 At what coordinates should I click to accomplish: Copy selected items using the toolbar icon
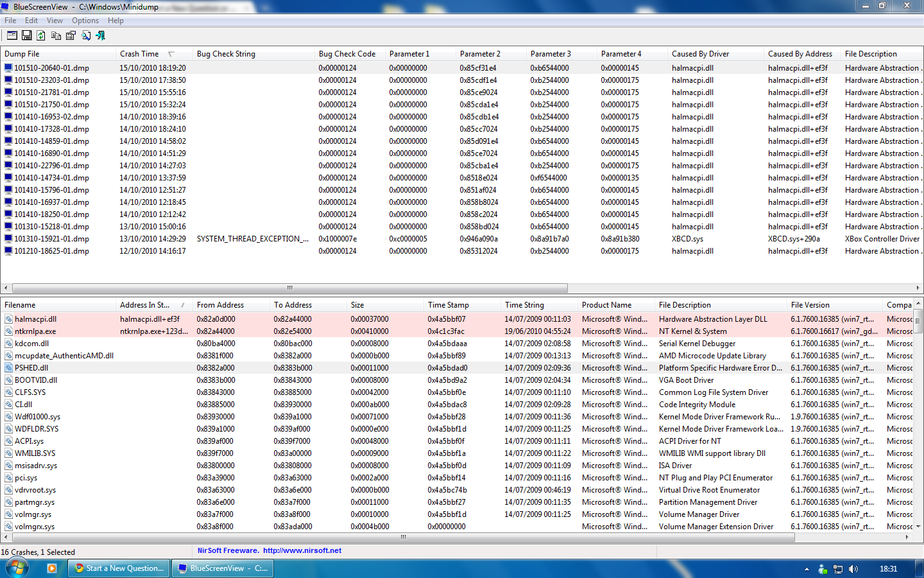click(x=56, y=35)
